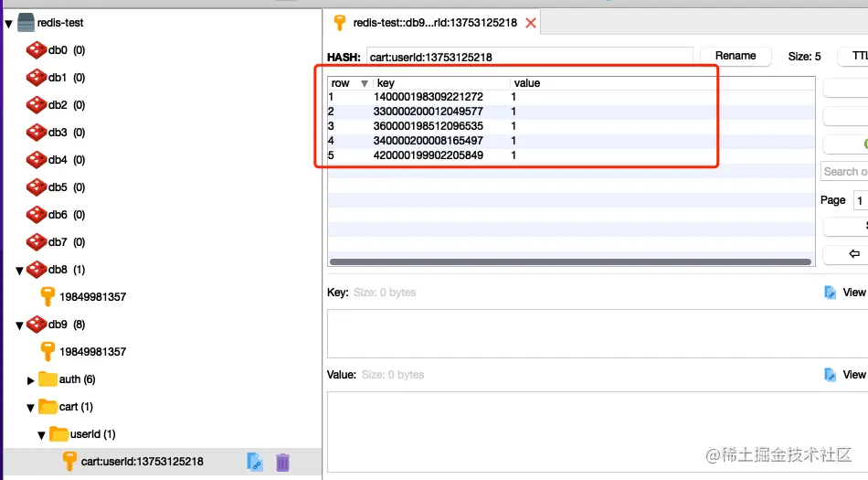Screen dimensions: 868x480
Task: Click the HASH key name input field
Action: pyautogui.click(x=529, y=57)
